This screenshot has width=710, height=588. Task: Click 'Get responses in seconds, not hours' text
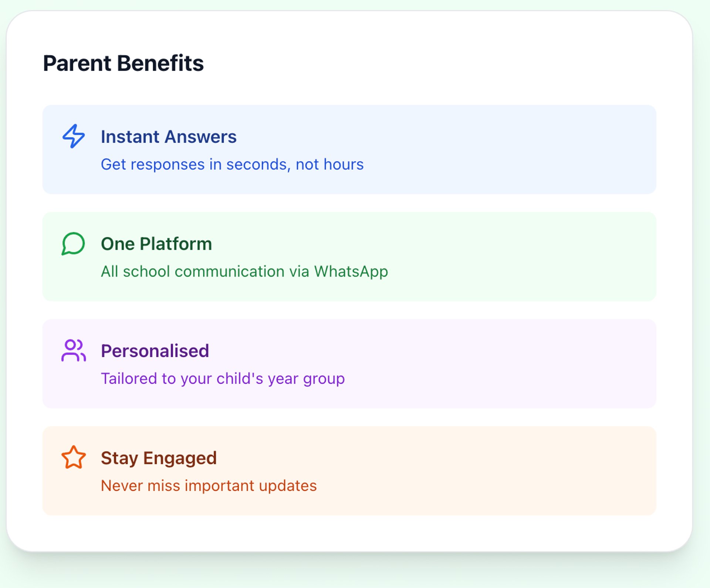(x=232, y=164)
